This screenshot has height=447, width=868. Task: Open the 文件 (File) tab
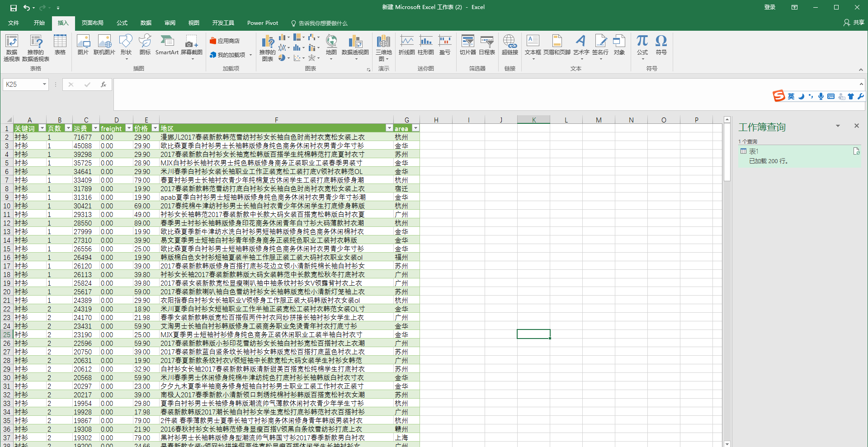pos(14,23)
